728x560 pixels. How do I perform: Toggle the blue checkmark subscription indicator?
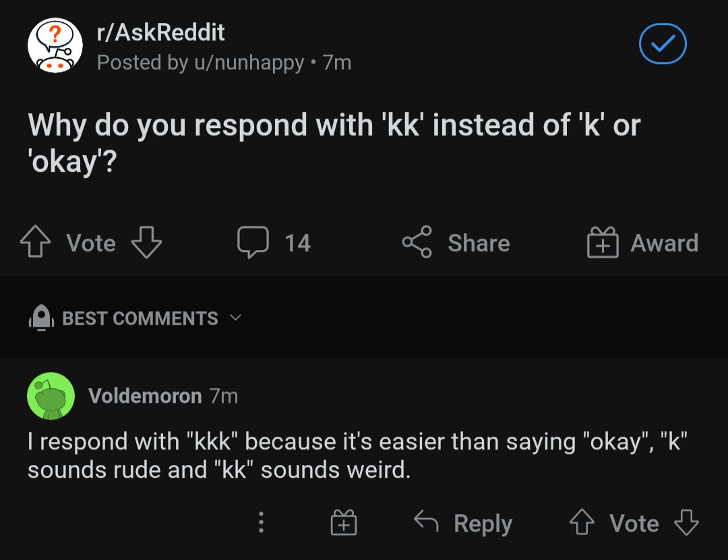(663, 43)
